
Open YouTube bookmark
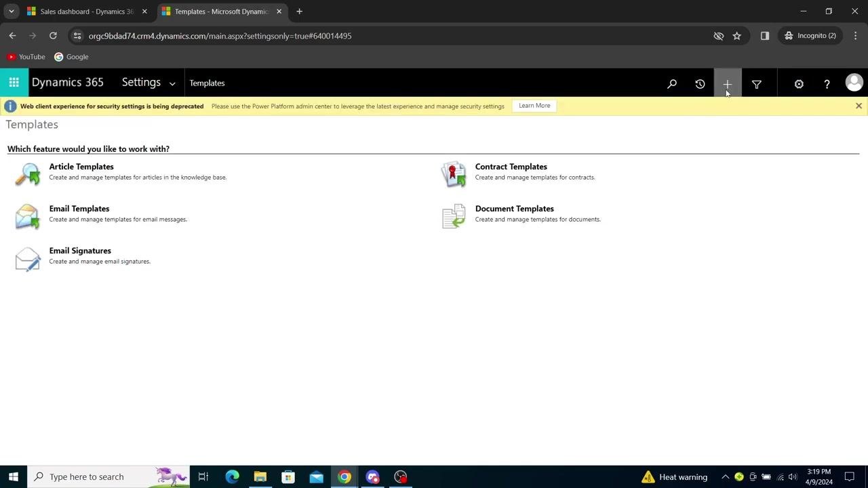(x=26, y=57)
